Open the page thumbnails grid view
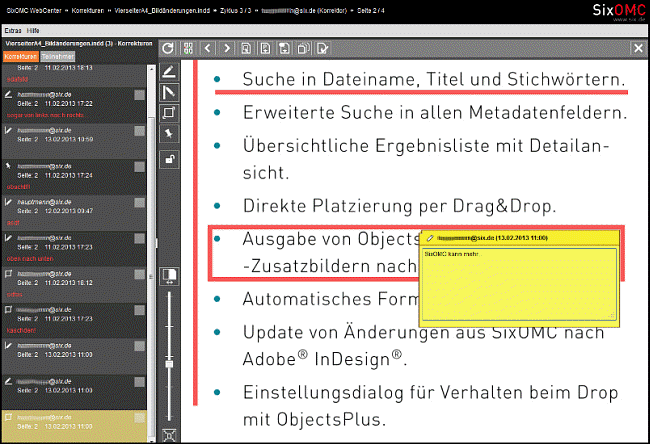This screenshot has width=650, height=444. (188, 49)
